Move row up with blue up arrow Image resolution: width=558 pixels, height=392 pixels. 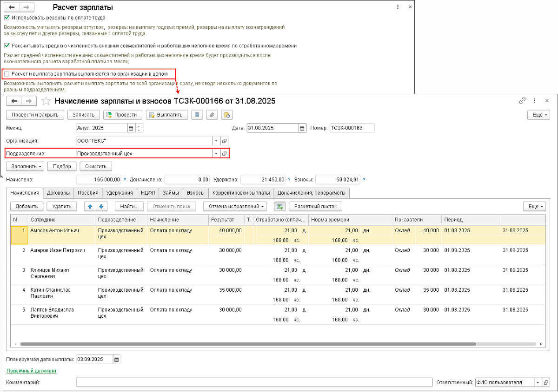(90, 206)
